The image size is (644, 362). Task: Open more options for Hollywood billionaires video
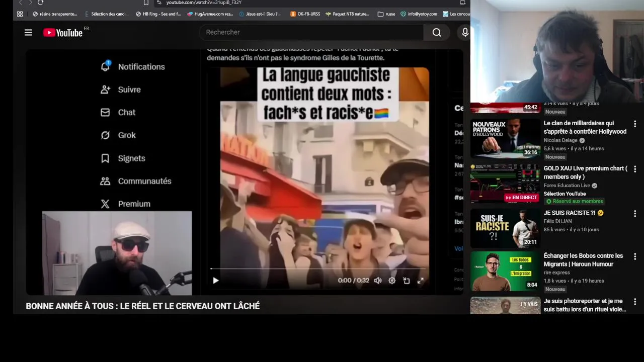pyautogui.click(x=635, y=124)
